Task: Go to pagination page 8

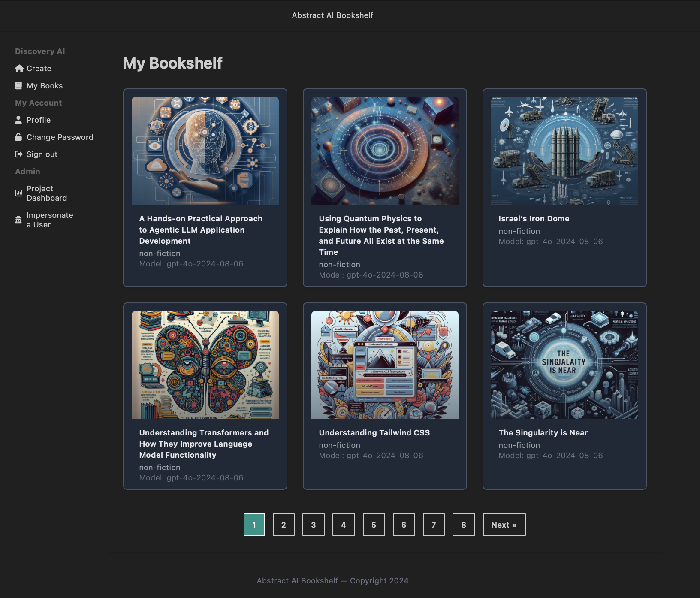Action: pos(464,525)
